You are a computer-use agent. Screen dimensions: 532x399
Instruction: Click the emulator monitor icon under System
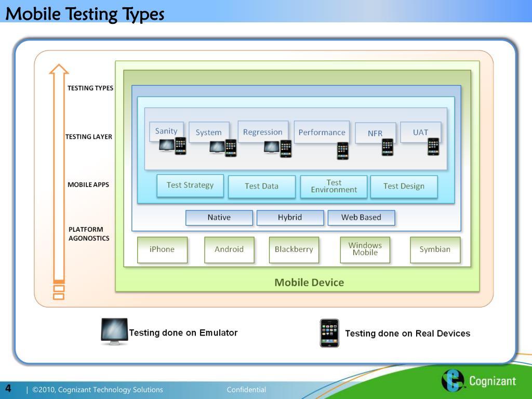tap(217, 148)
